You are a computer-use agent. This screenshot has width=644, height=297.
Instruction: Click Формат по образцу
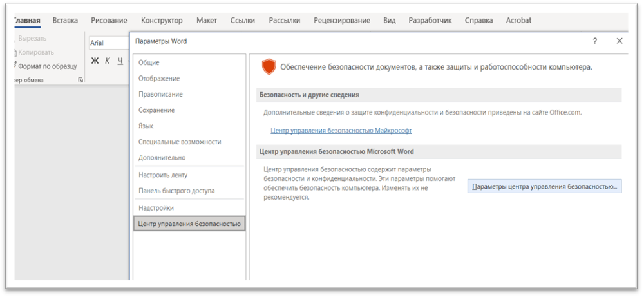(46, 66)
